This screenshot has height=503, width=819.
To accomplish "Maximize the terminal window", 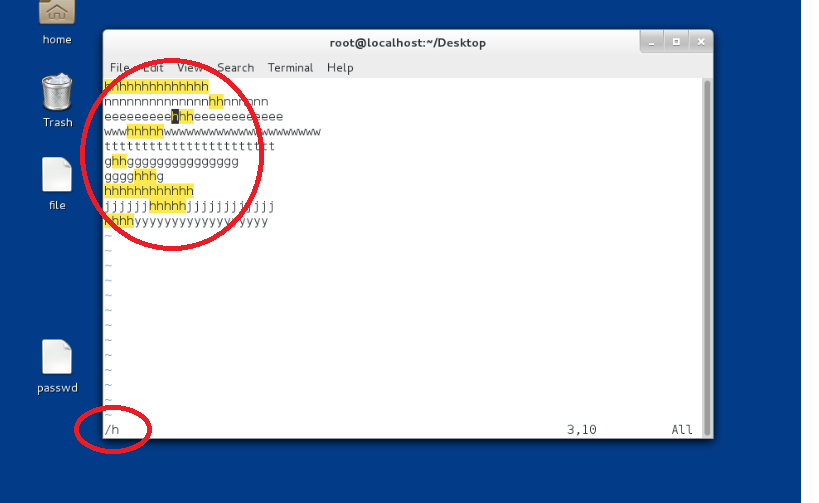I will [676, 42].
